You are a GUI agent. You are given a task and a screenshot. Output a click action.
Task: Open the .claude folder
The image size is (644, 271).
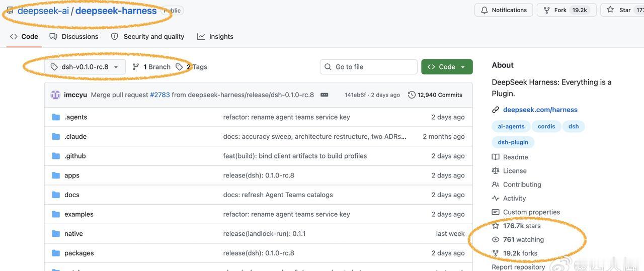pos(75,136)
